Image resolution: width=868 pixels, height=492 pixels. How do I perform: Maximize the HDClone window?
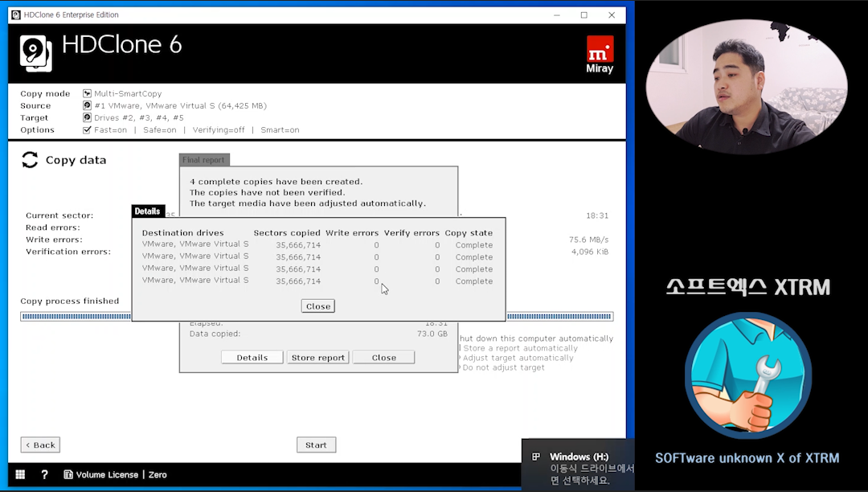pyautogui.click(x=584, y=15)
